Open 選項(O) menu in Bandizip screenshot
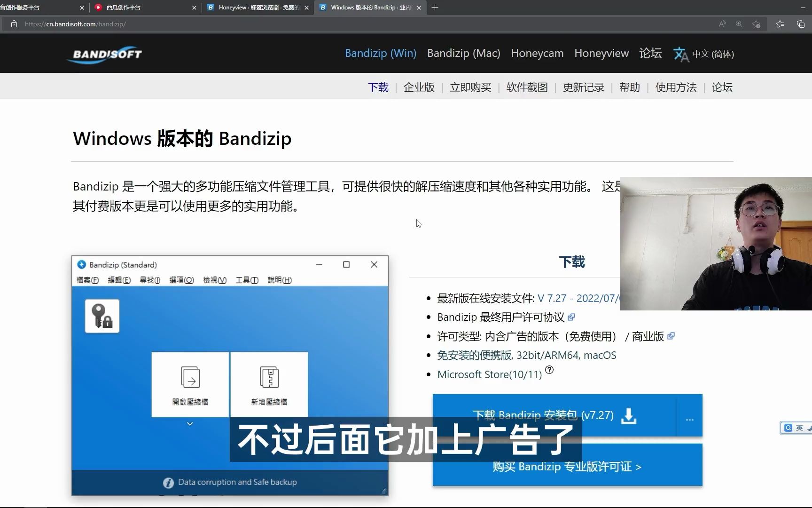812x508 pixels. click(181, 280)
